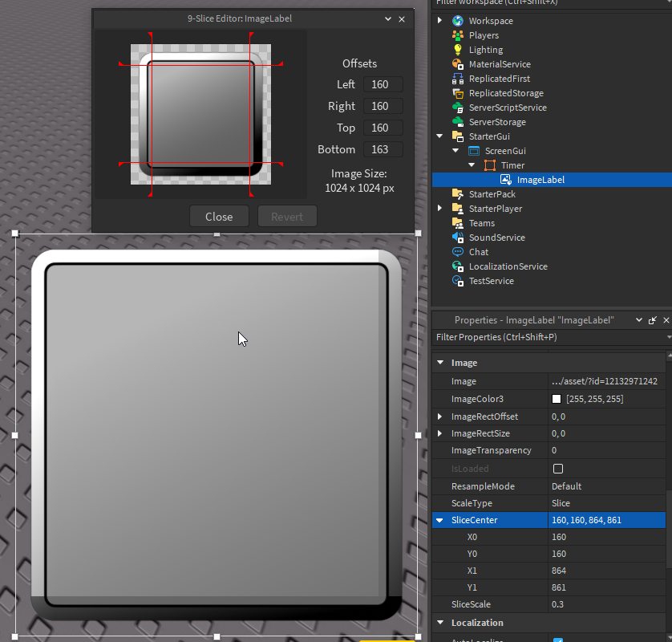Screen dimensions: 672x642
Task: Click the Chat bubble icon
Action: point(458,252)
